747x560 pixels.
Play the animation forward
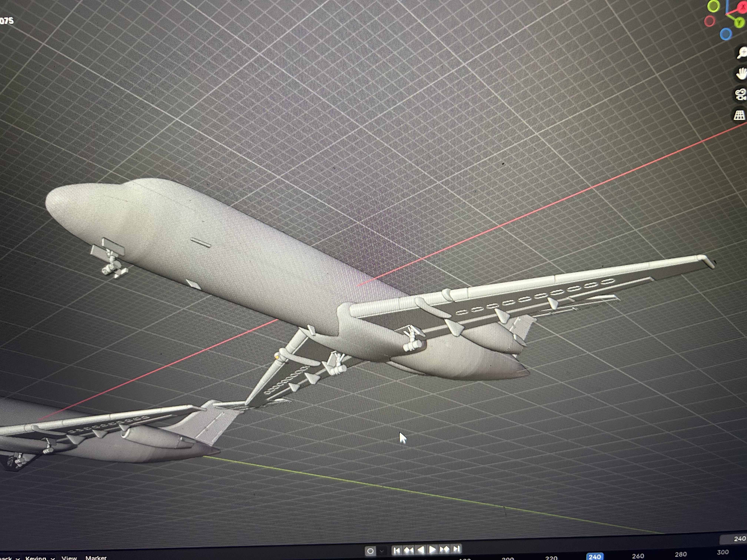coord(432,550)
